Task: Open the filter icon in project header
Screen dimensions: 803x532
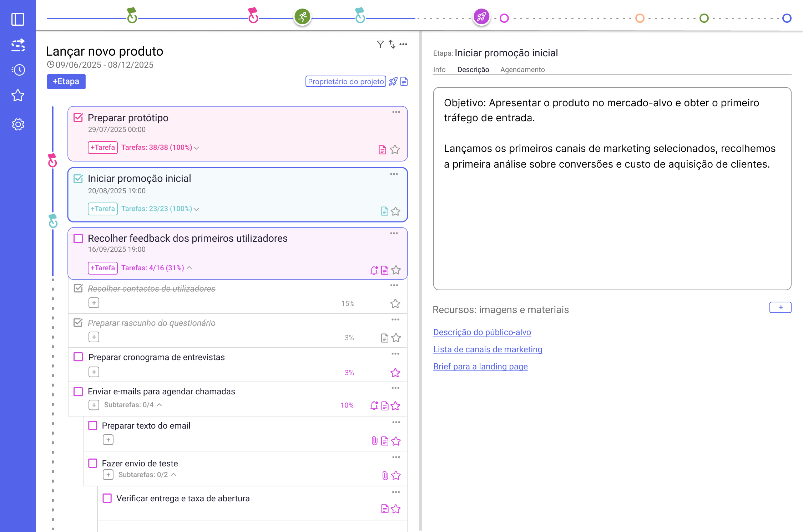Action: coord(380,44)
